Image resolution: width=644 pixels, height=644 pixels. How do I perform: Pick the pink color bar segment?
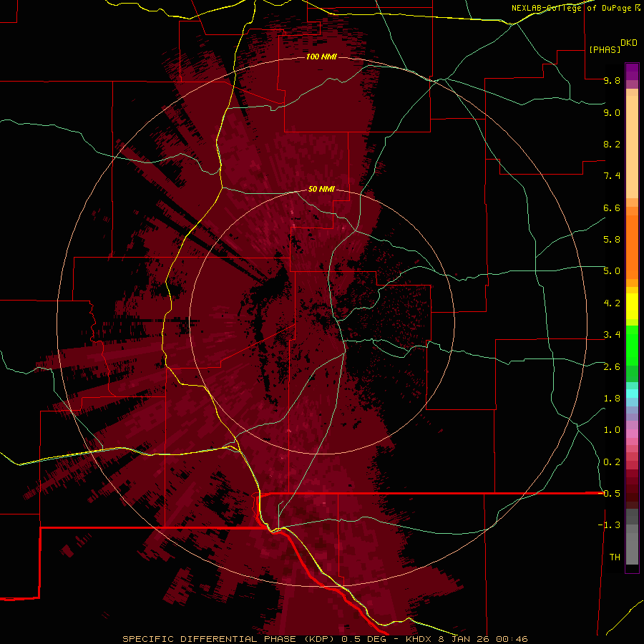pos(632,434)
